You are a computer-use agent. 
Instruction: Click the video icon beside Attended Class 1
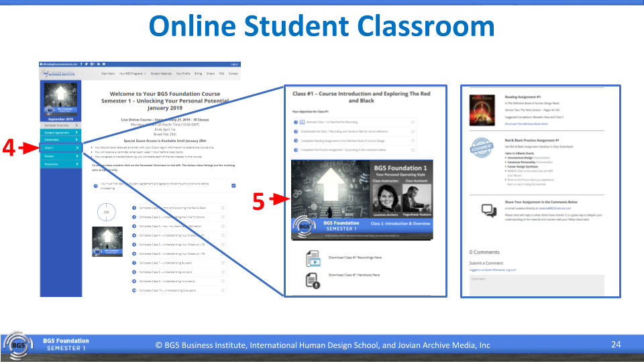(x=302, y=122)
